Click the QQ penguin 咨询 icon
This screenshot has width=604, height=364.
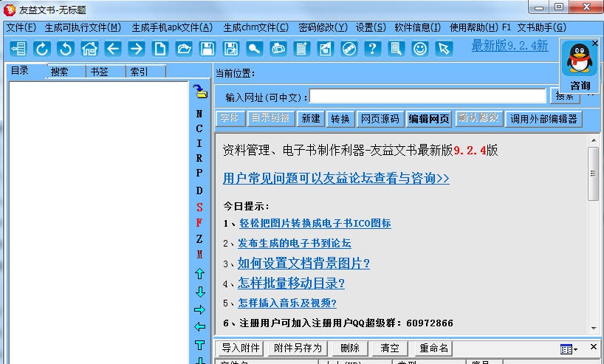[x=580, y=66]
